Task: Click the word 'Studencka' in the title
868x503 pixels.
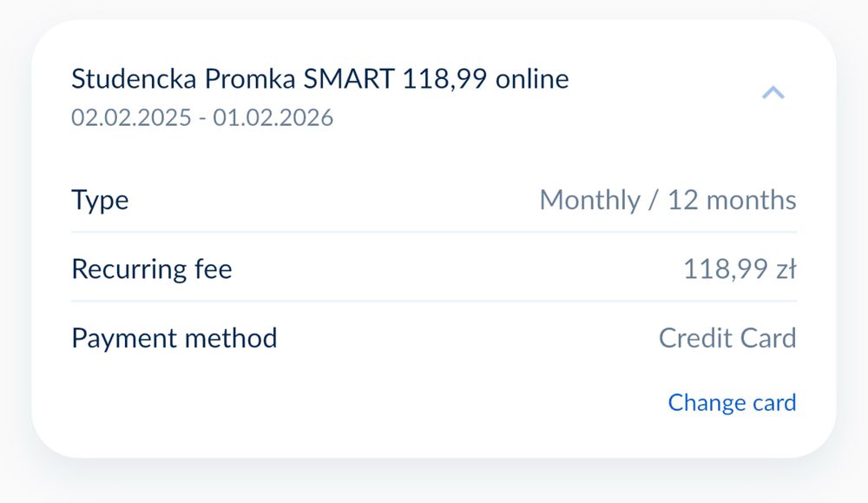Action: (x=134, y=79)
